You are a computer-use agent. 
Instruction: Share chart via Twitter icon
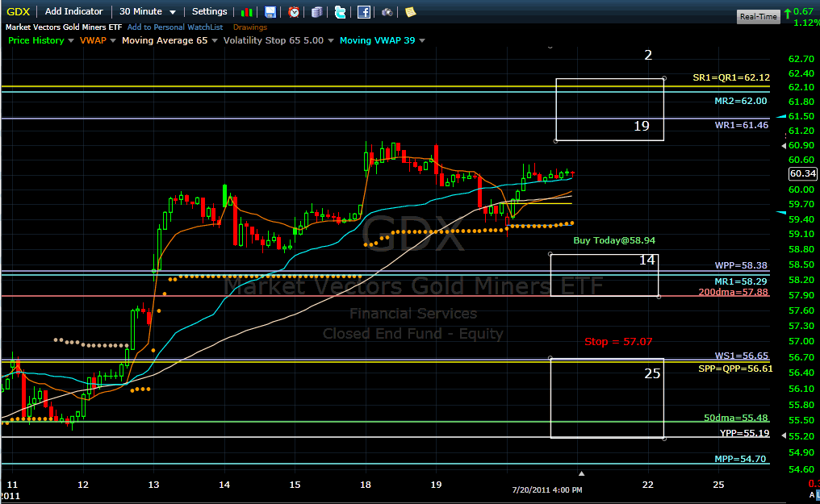(x=340, y=12)
